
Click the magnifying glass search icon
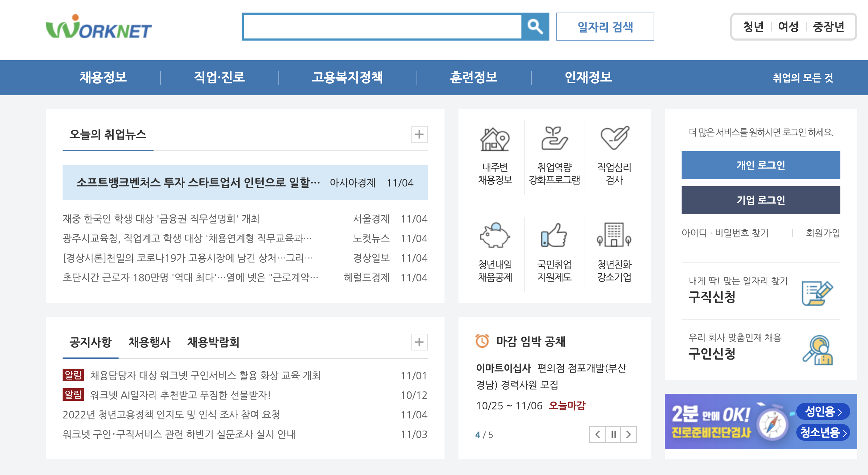point(535,26)
